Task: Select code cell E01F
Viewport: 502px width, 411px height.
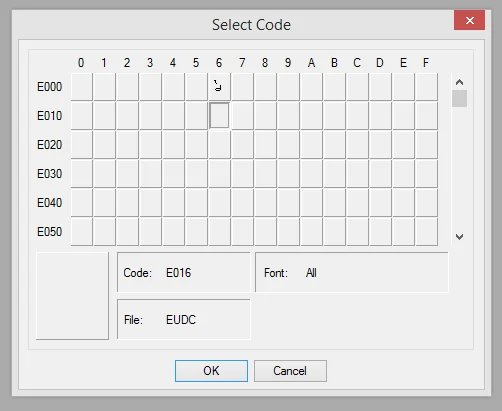Action: (426, 116)
